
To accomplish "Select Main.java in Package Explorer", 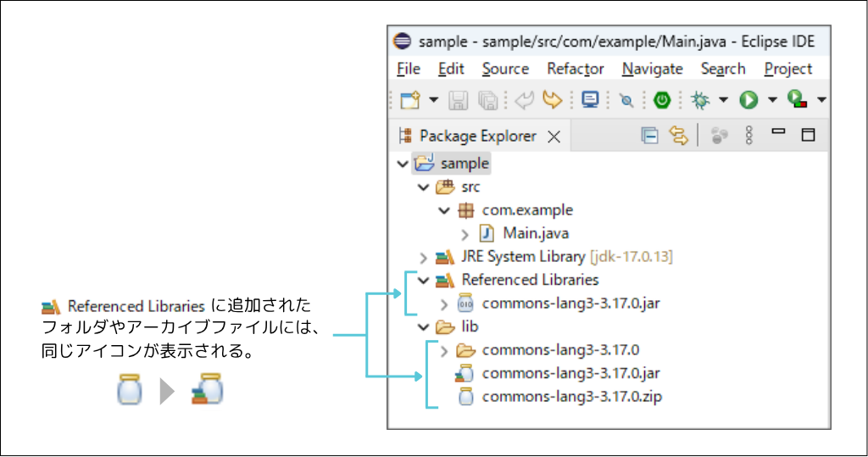I will 536,234.
